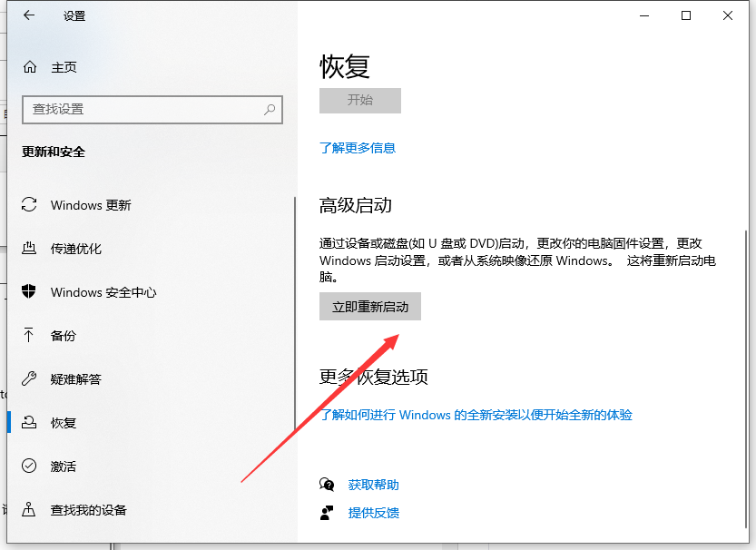Click the Windows 更新 sync icon
The height and width of the screenshot is (550, 756).
point(30,205)
